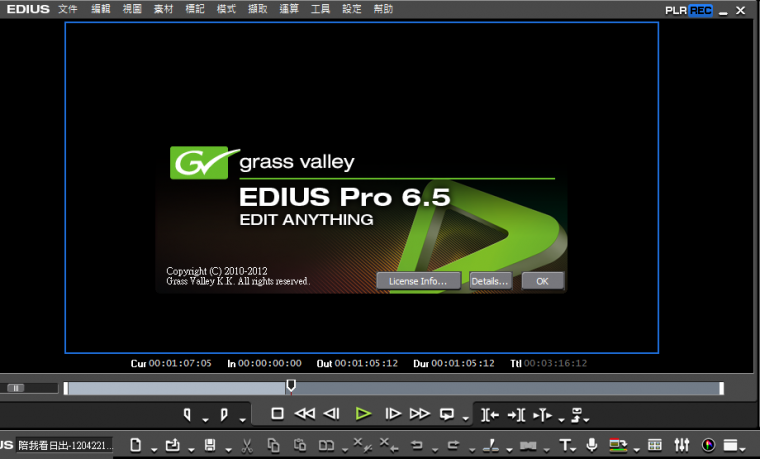Viewport: 760px width, 459px height.
Task: Click the Set default transition icon
Action: point(528,445)
